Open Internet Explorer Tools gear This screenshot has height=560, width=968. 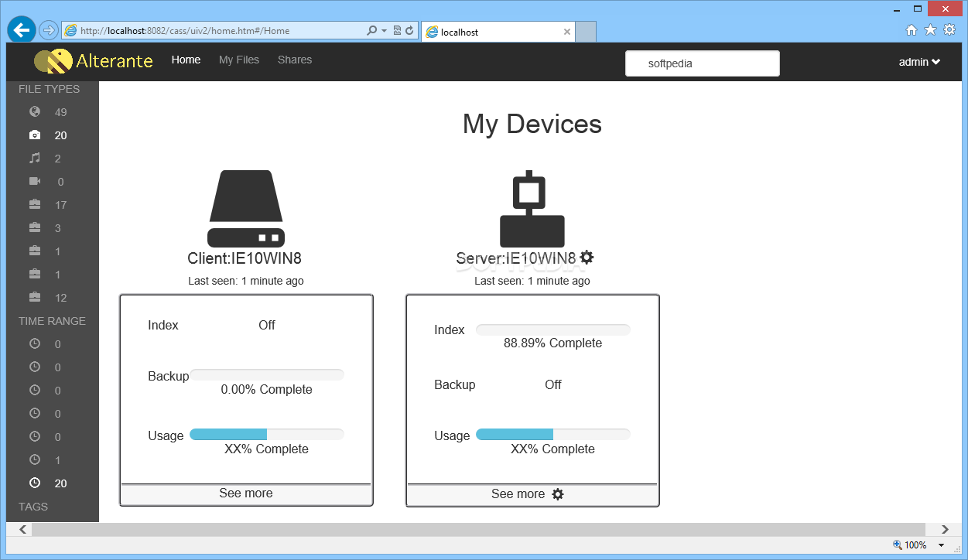click(949, 30)
